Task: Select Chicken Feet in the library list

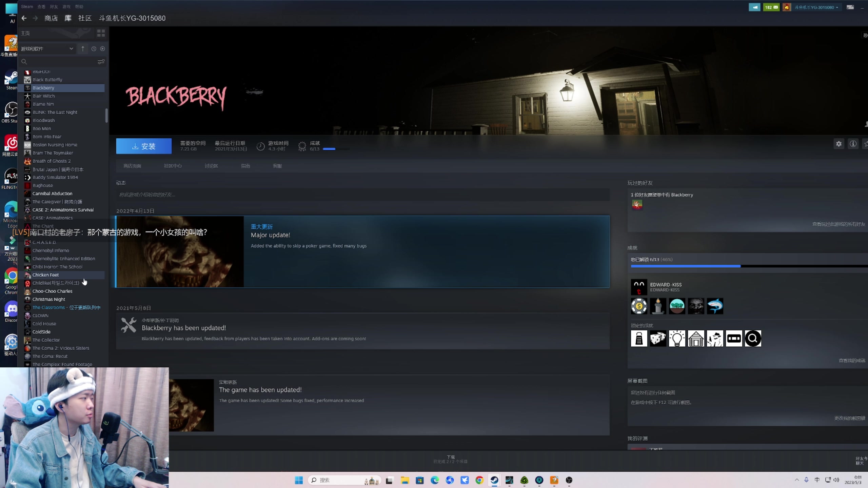Action: pos(46,275)
